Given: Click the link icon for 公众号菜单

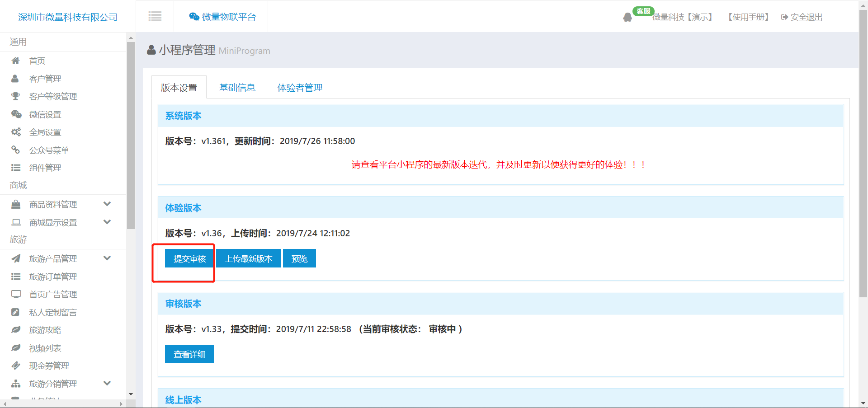Looking at the screenshot, I should [x=15, y=150].
